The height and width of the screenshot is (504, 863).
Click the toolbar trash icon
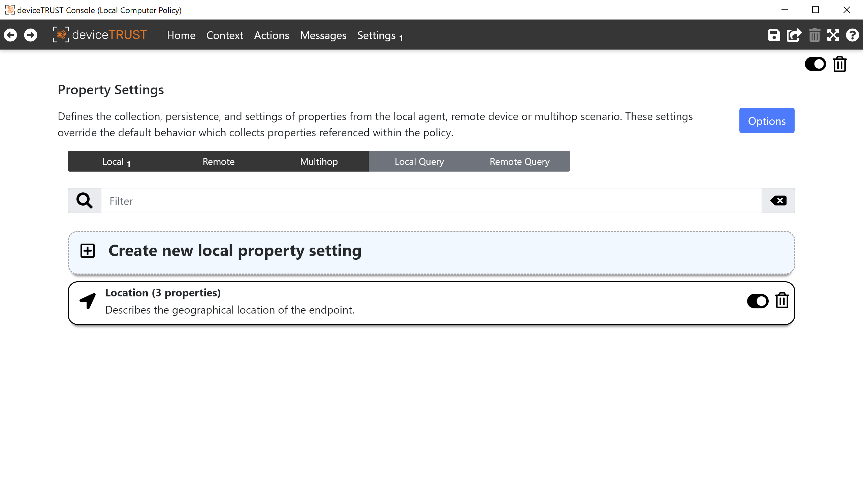point(814,35)
